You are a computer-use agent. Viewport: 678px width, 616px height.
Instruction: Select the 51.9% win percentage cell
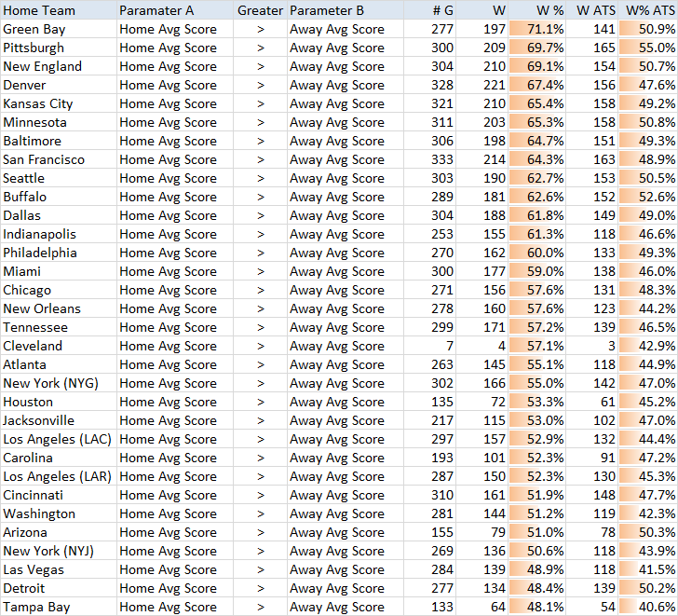click(537, 494)
